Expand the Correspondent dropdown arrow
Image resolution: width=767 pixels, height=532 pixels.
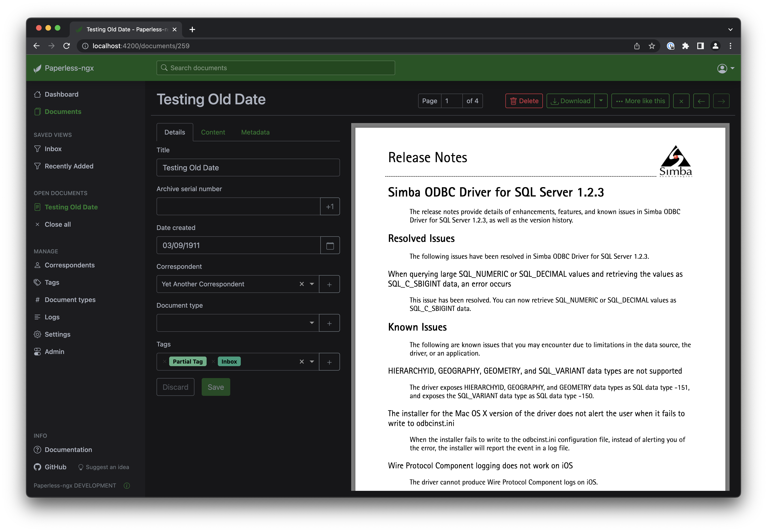tap(312, 284)
